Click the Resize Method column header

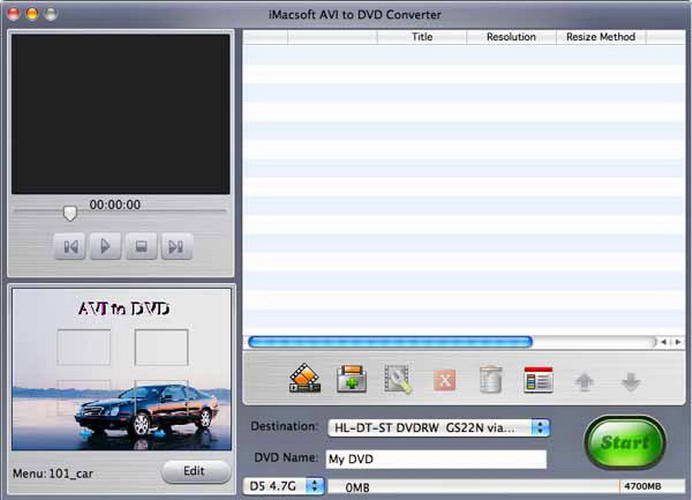pyautogui.click(x=601, y=37)
